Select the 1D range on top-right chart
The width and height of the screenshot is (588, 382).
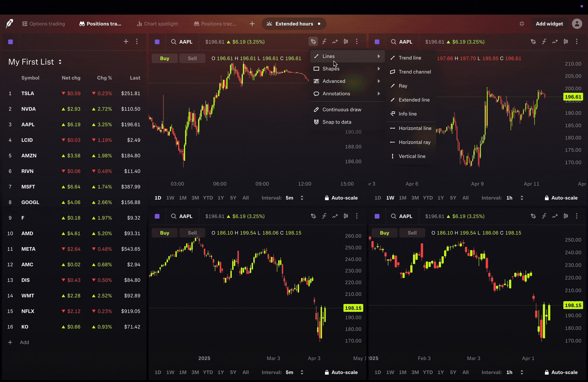(x=377, y=198)
